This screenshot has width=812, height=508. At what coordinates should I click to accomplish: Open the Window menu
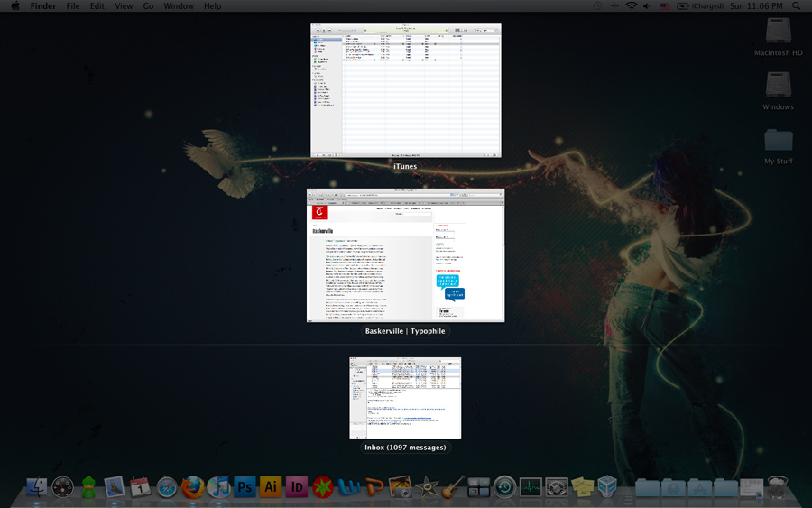[x=179, y=5]
